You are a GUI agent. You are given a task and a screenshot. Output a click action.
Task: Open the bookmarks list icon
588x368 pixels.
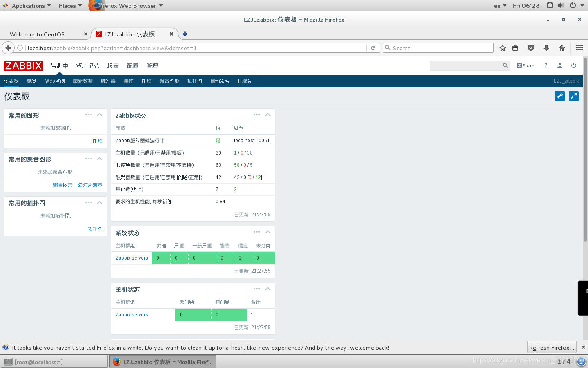tap(515, 48)
